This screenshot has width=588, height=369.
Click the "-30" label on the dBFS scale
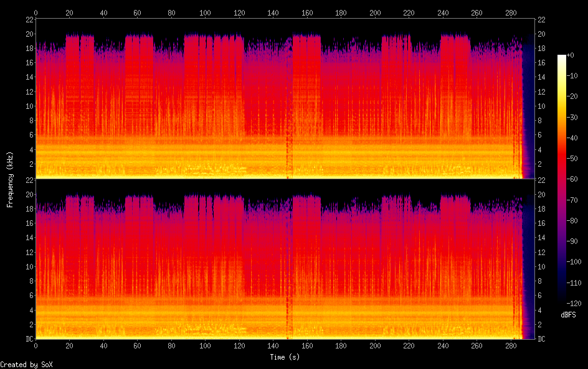click(x=576, y=119)
